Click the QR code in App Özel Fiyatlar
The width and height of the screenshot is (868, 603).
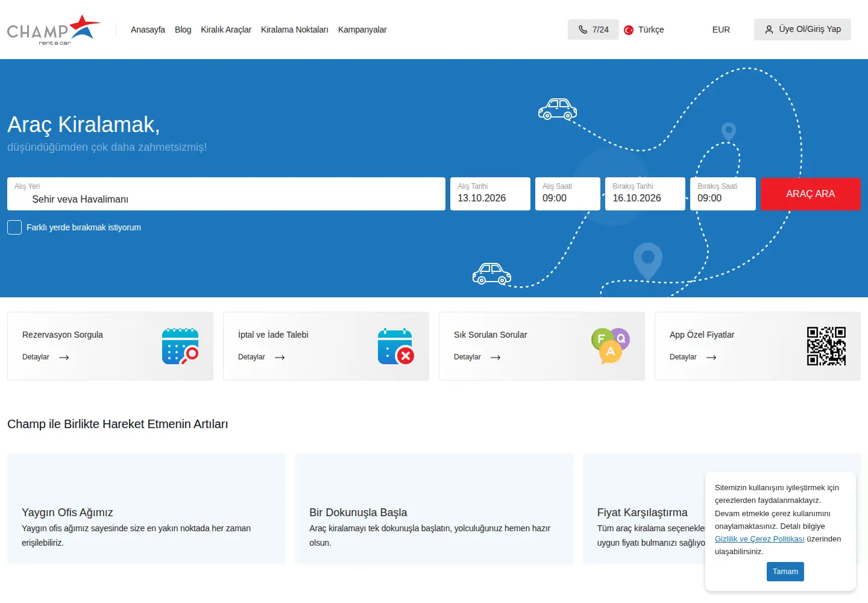point(826,346)
